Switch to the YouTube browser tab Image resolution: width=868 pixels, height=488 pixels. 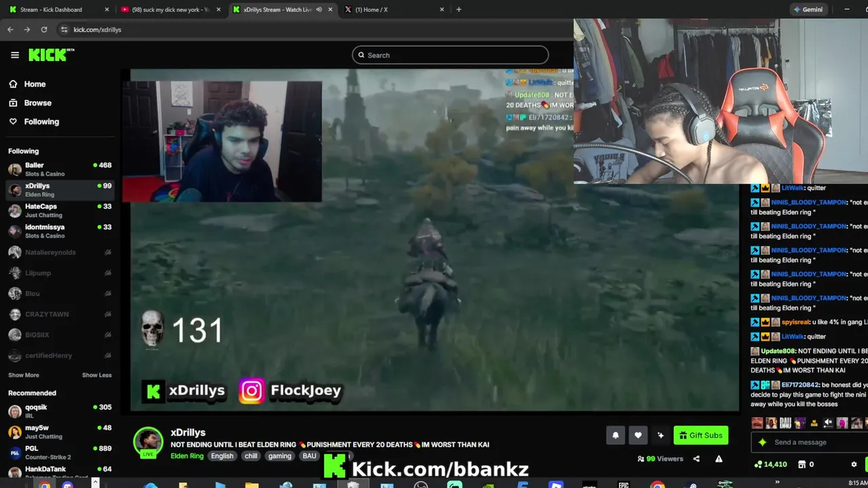coord(170,9)
